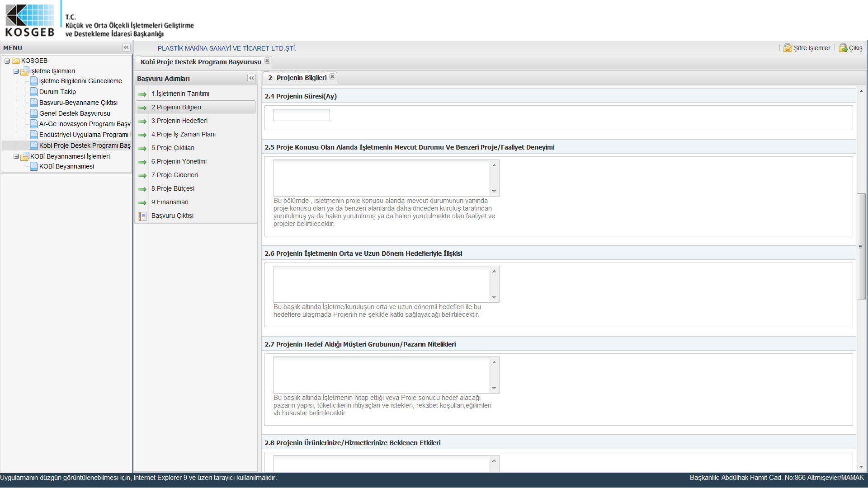Open Genel Destek Başvurusu tree item
This screenshot has width=868, height=488.
[75, 113]
